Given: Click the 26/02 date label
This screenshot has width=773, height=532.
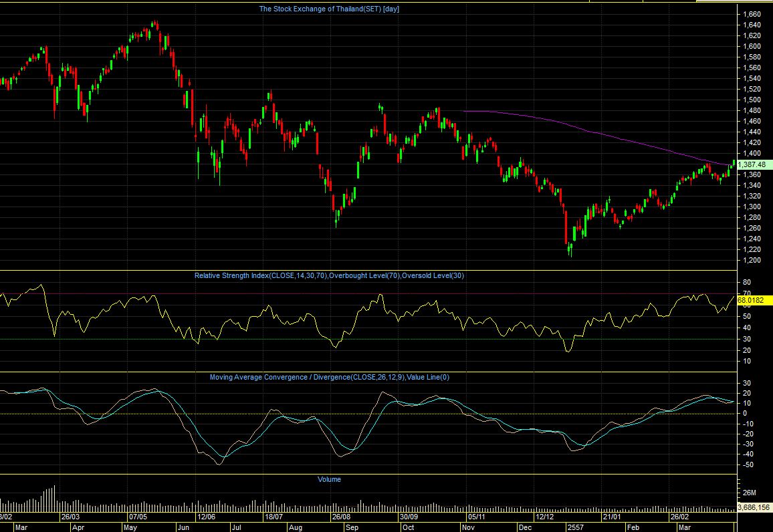Looking at the screenshot, I should (679, 517).
